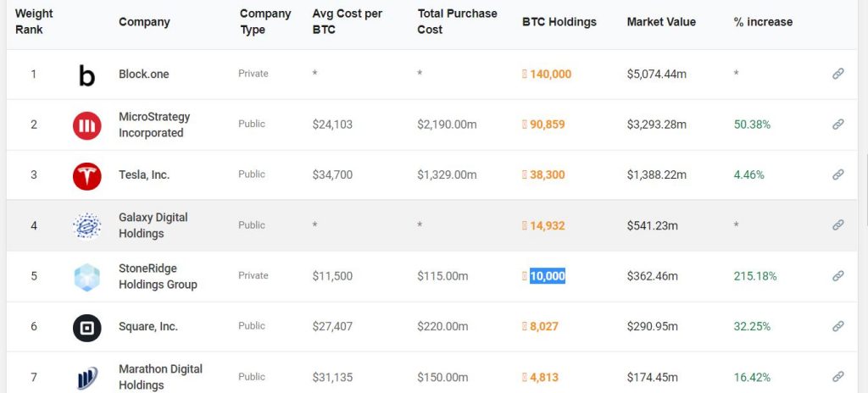Click the Tesla logo
Viewport: 868px width, 393px height.
click(x=87, y=176)
